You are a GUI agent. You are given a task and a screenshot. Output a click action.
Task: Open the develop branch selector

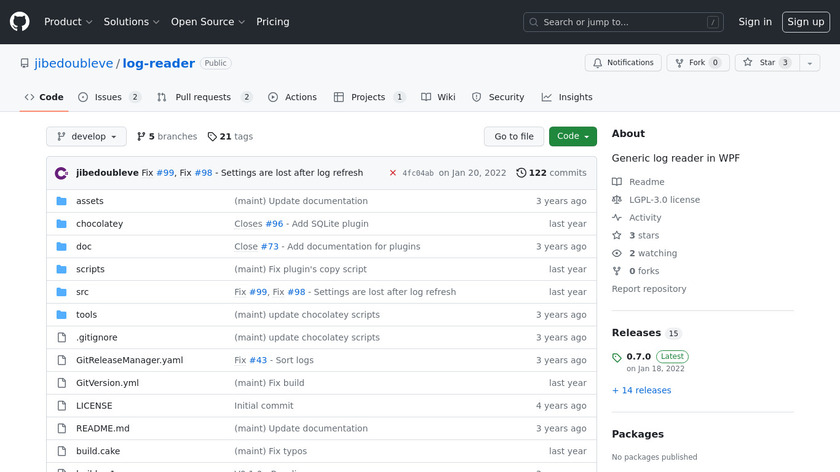coord(86,137)
